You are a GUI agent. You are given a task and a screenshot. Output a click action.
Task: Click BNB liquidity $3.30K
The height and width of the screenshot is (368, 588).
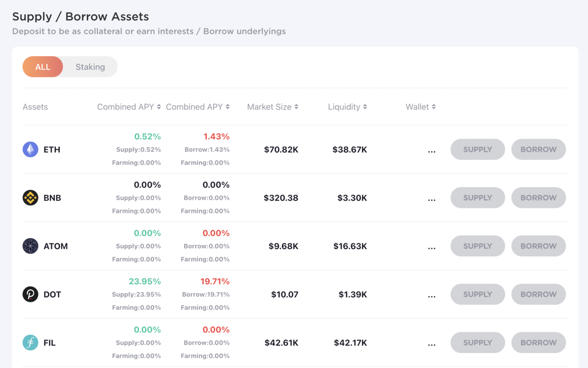pos(352,198)
